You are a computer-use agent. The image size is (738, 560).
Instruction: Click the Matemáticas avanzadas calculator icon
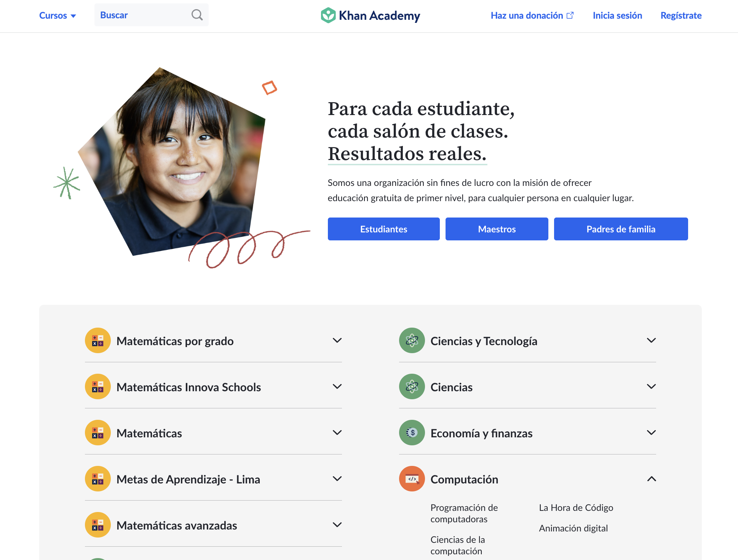[98, 525]
